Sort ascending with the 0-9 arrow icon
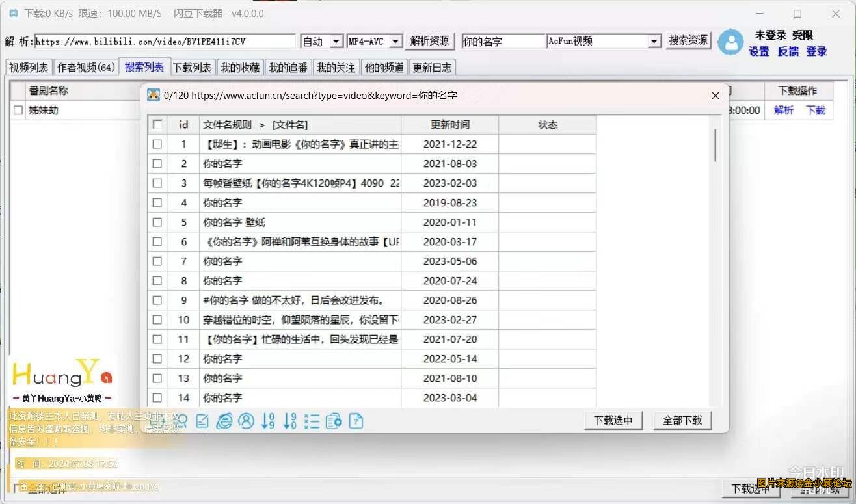This screenshot has width=856, height=504. click(268, 421)
